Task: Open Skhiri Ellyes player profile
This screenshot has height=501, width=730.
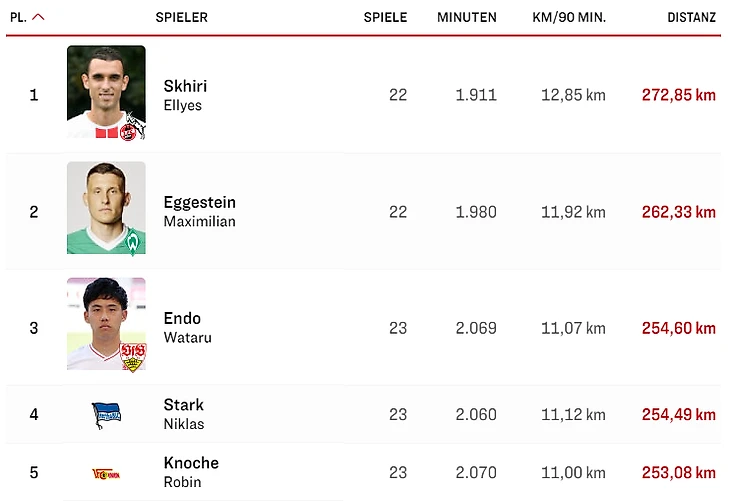Action: coord(185,95)
